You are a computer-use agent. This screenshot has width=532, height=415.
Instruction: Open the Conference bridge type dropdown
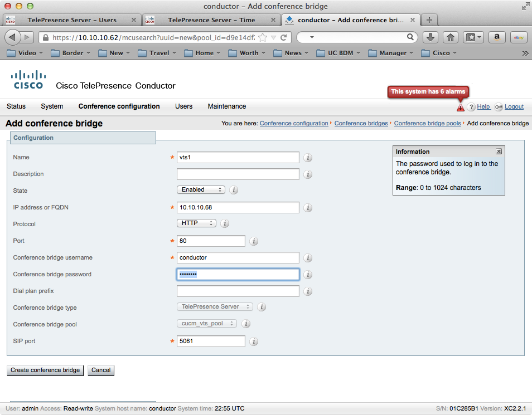pyautogui.click(x=215, y=307)
